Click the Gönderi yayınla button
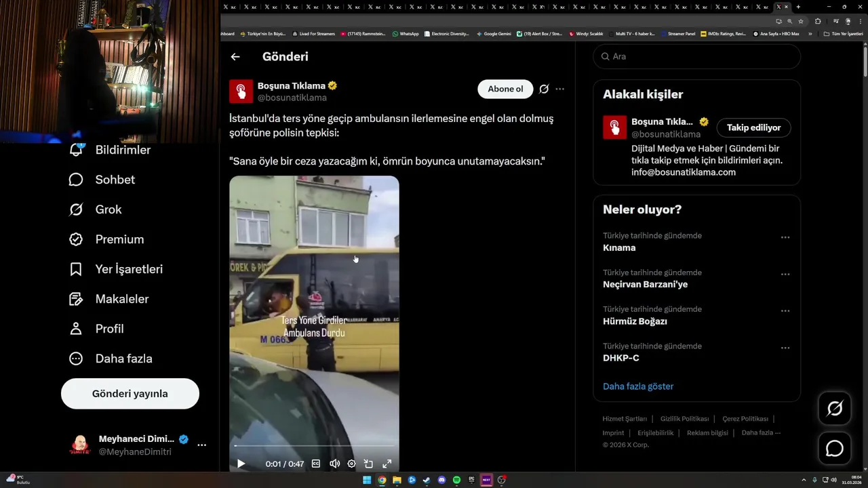The image size is (868, 488). tap(130, 394)
